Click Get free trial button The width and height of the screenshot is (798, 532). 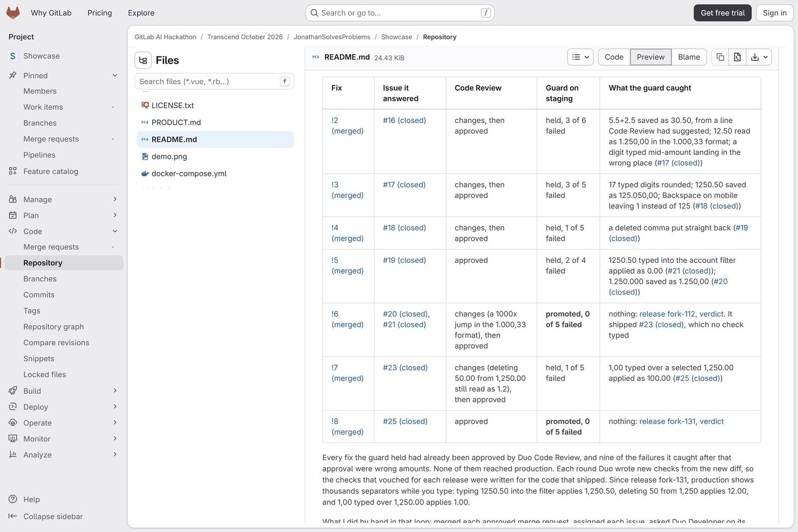click(722, 13)
